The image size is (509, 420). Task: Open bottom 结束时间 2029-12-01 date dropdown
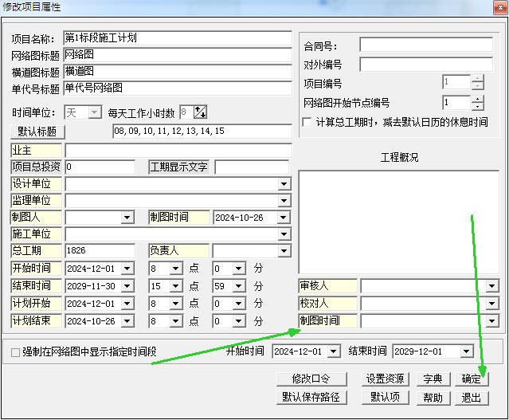467,351
